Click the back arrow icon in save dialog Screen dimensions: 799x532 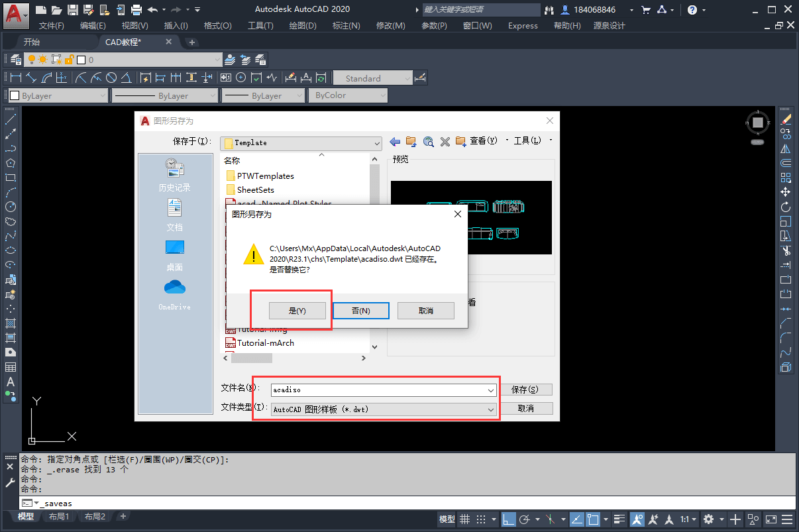pyautogui.click(x=395, y=141)
